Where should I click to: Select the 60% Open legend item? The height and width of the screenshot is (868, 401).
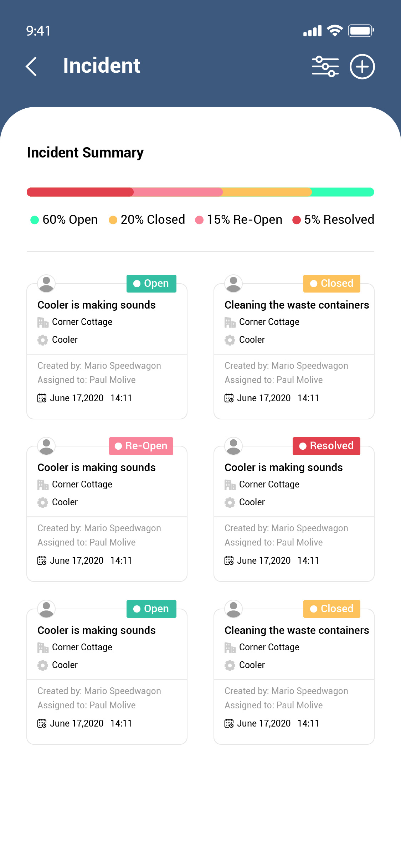click(x=65, y=219)
